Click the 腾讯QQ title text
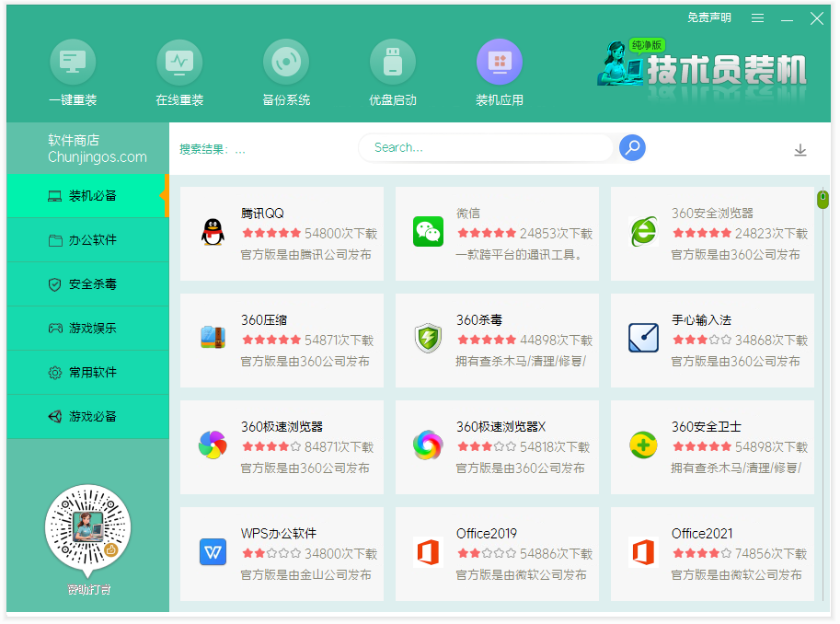This screenshot has height=624, width=840. [x=262, y=214]
